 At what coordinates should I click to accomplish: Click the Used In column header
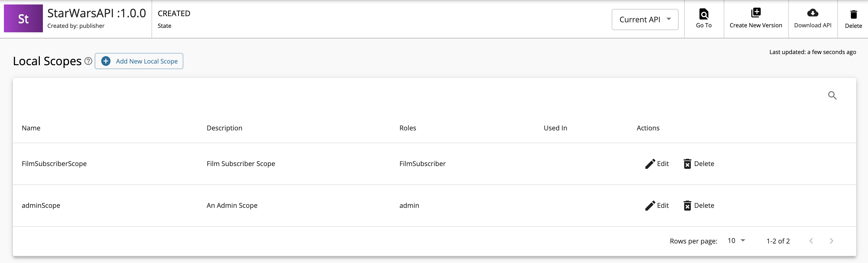pyautogui.click(x=555, y=128)
